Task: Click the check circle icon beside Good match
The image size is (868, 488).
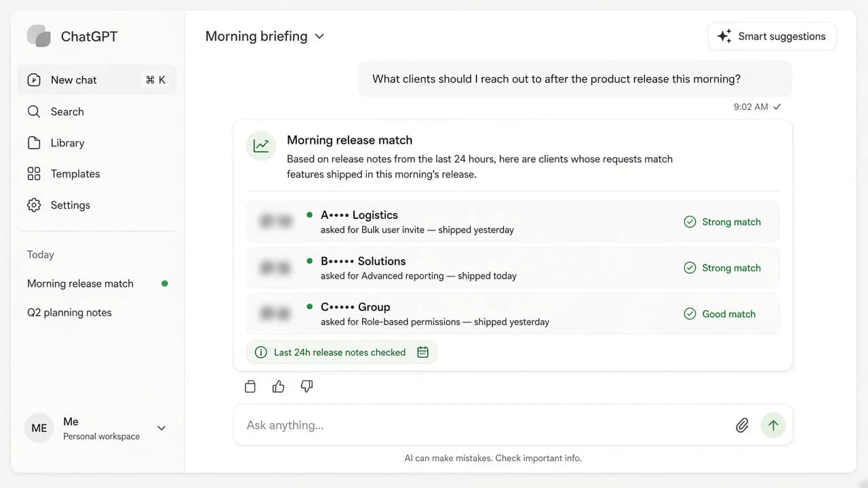Action: pyautogui.click(x=690, y=314)
